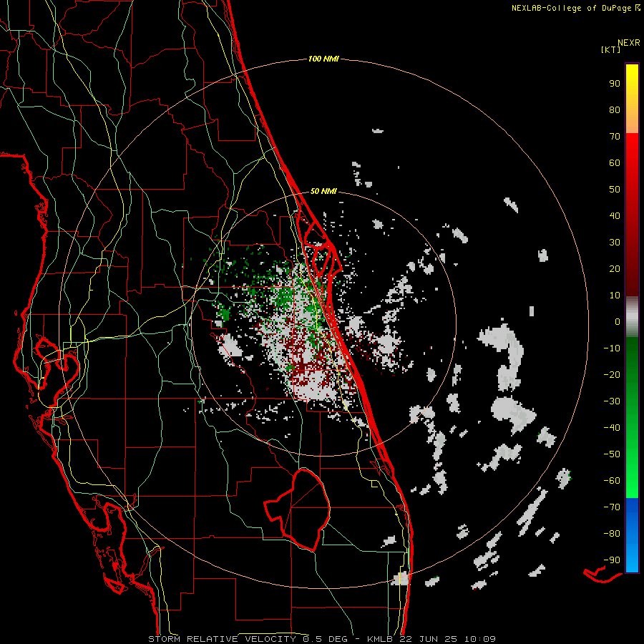This screenshot has width=644, height=644.
Task: Click the -50 value on the velocity scale
Action: [x=612, y=454]
